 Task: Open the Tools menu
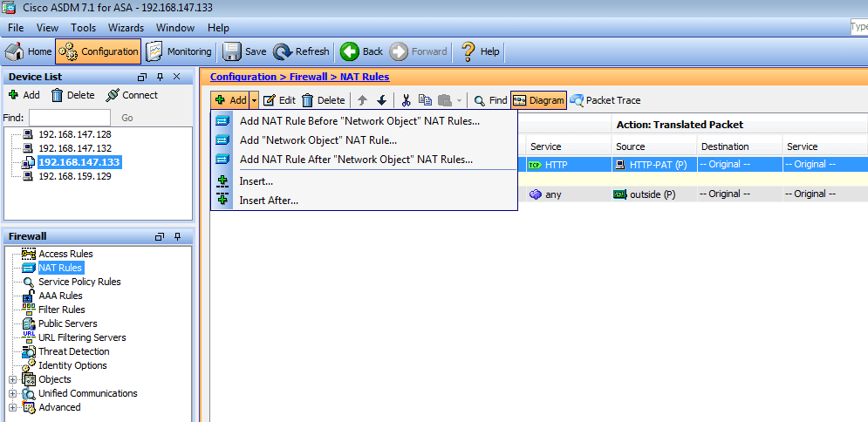click(83, 28)
